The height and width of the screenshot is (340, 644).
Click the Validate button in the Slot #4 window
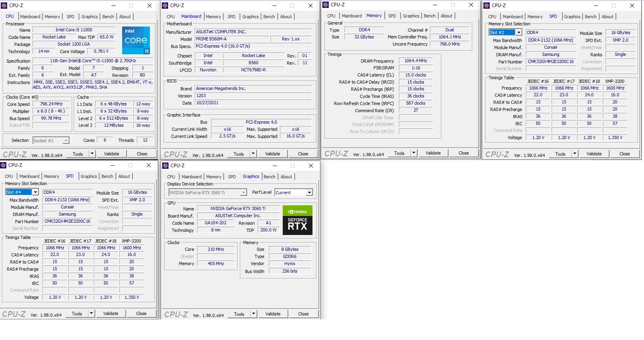coord(111,313)
